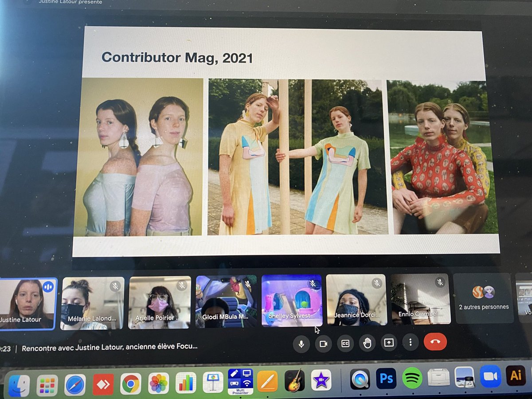Select Glodi MBula's participant tile
Image resolution: width=532 pixels, height=399 pixels.
pos(226,301)
